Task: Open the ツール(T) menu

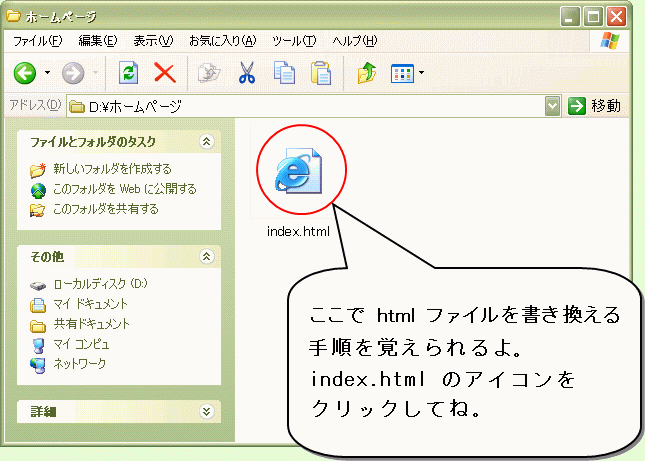Action: coord(294,41)
